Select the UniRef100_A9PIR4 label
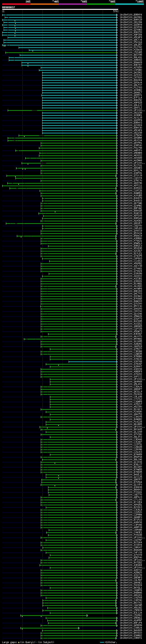146x644 pixels. pos(131,35)
